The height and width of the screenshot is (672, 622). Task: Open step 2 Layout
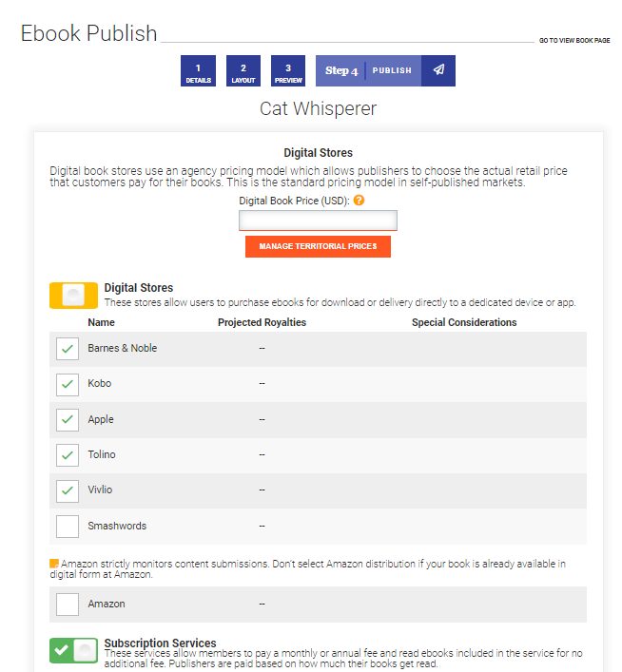[243, 71]
